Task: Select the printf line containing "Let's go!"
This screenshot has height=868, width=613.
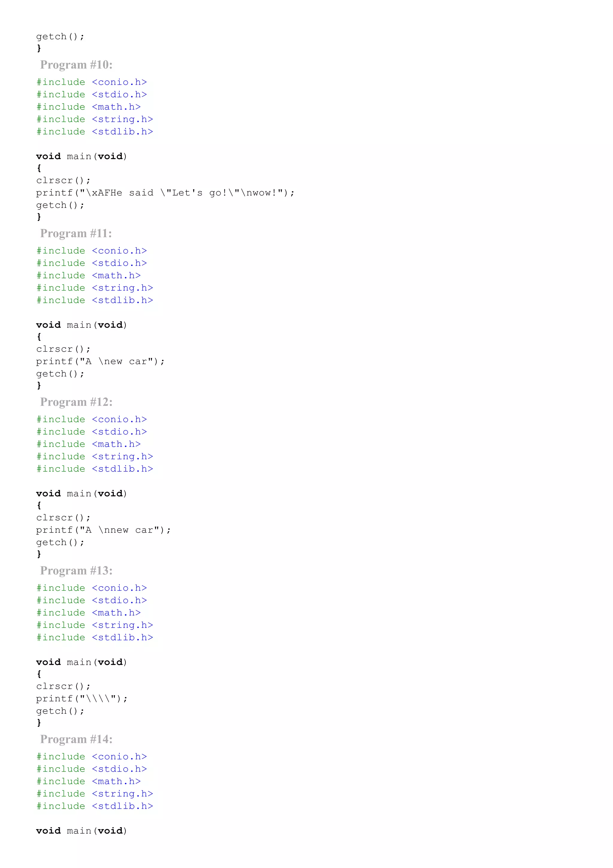Action: tap(165, 193)
